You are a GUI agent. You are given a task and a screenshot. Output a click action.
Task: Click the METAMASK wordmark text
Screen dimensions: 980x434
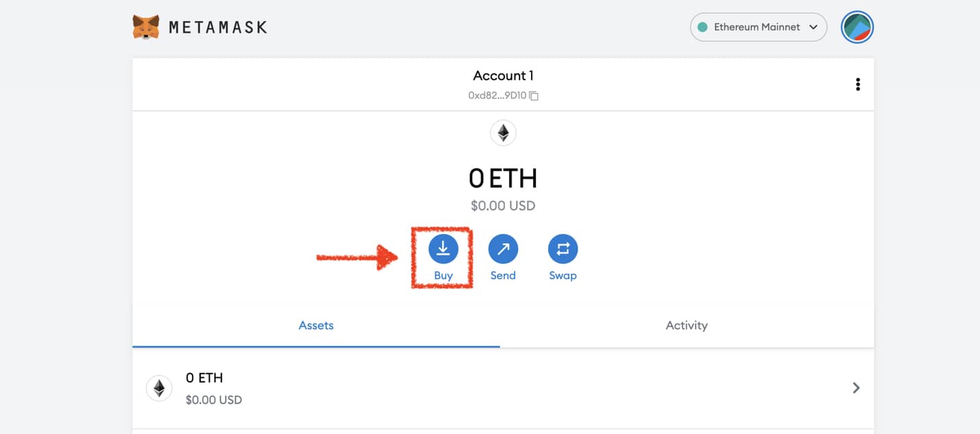(x=217, y=27)
